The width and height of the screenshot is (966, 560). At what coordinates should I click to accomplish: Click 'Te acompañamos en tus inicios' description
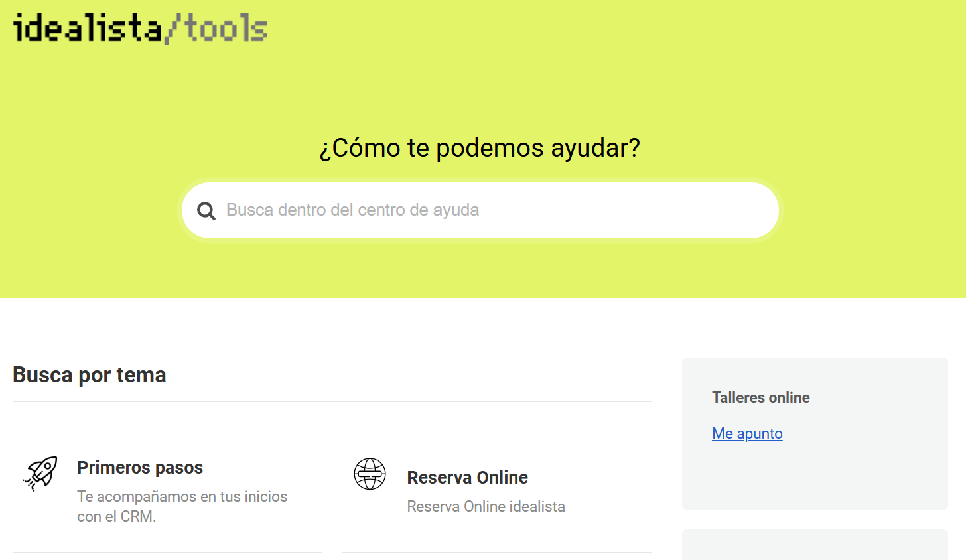[182, 506]
